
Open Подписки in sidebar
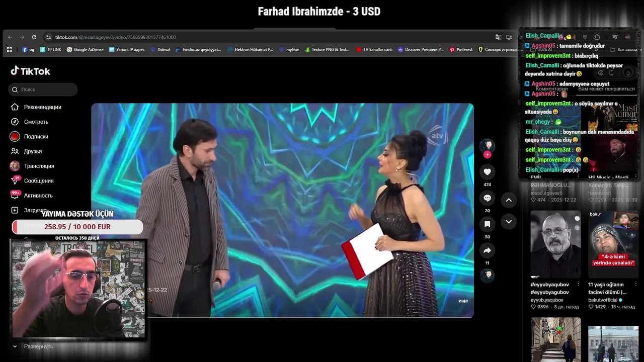30,136
